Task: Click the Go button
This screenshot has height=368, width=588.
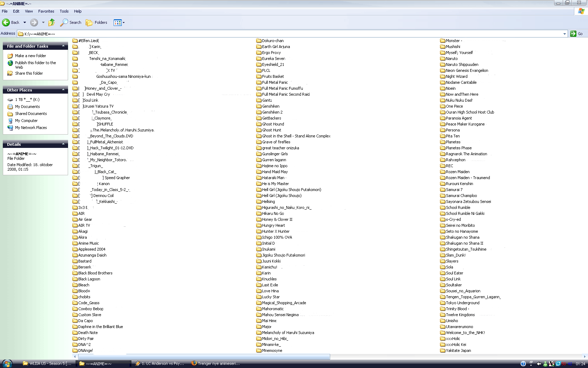Action: click(577, 34)
